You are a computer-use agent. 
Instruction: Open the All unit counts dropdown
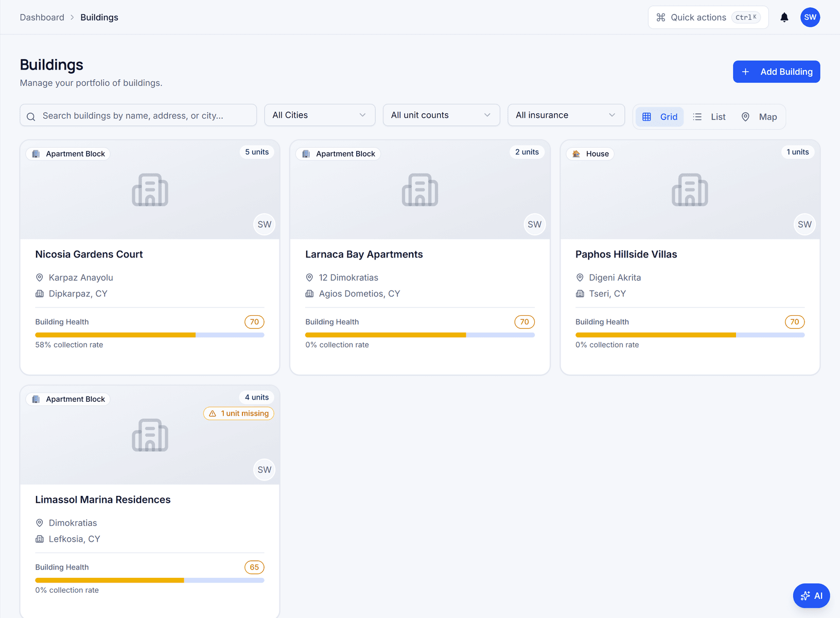441,115
